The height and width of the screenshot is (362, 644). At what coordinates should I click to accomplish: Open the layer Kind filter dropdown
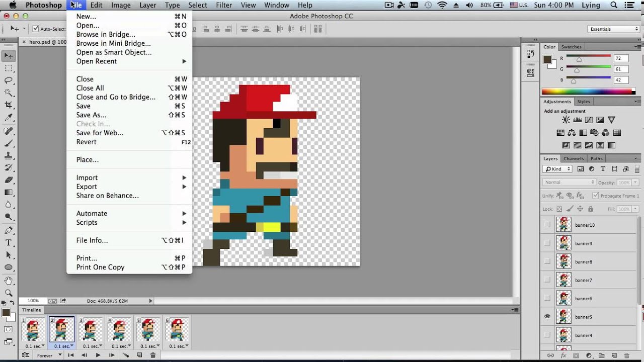557,169
